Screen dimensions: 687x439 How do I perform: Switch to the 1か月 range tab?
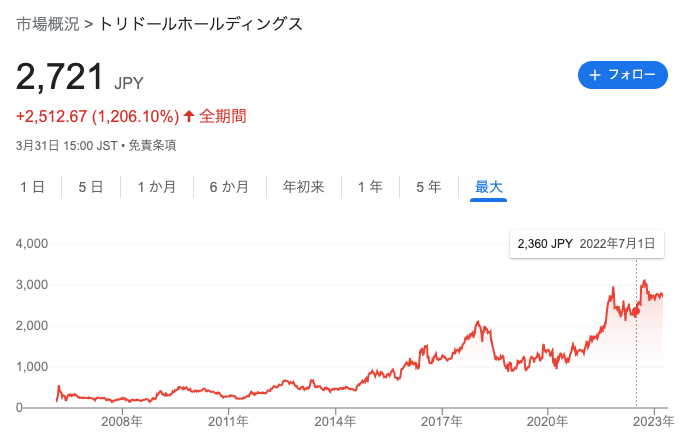coord(156,187)
